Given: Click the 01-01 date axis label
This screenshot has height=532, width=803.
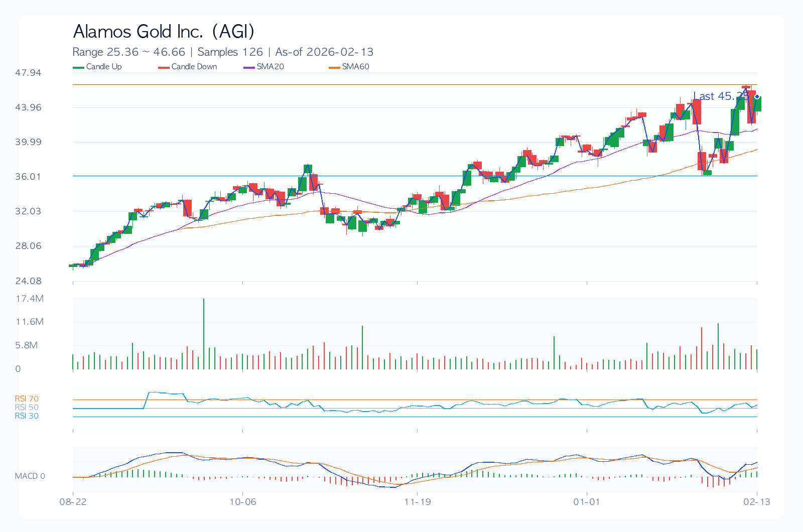Looking at the screenshot, I should pyautogui.click(x=587, y=502).
